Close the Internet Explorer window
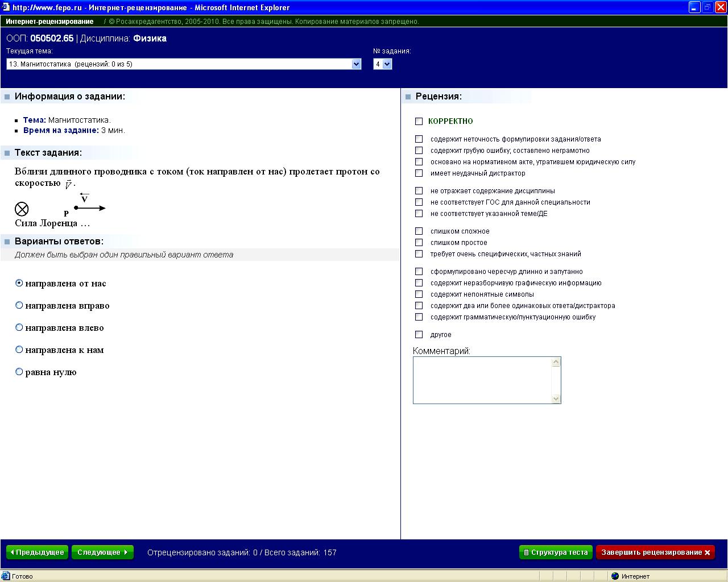This screenshot has width=728, height=582. tap(721, 7)
